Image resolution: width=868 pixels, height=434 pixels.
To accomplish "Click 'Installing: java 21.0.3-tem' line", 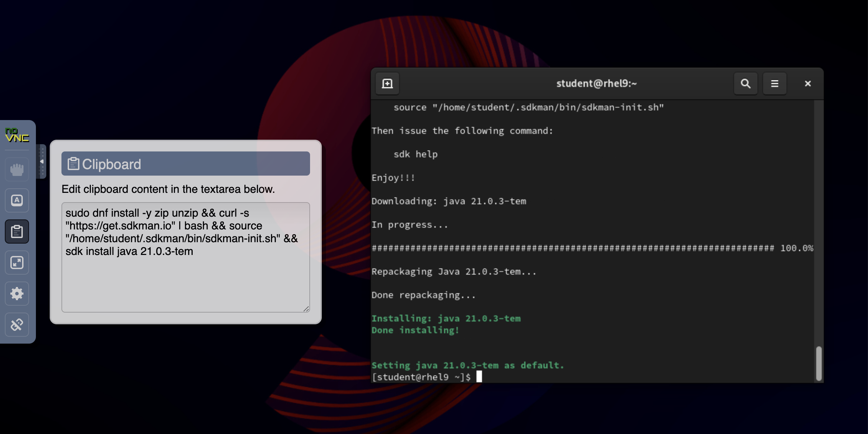I will [446, 318].
